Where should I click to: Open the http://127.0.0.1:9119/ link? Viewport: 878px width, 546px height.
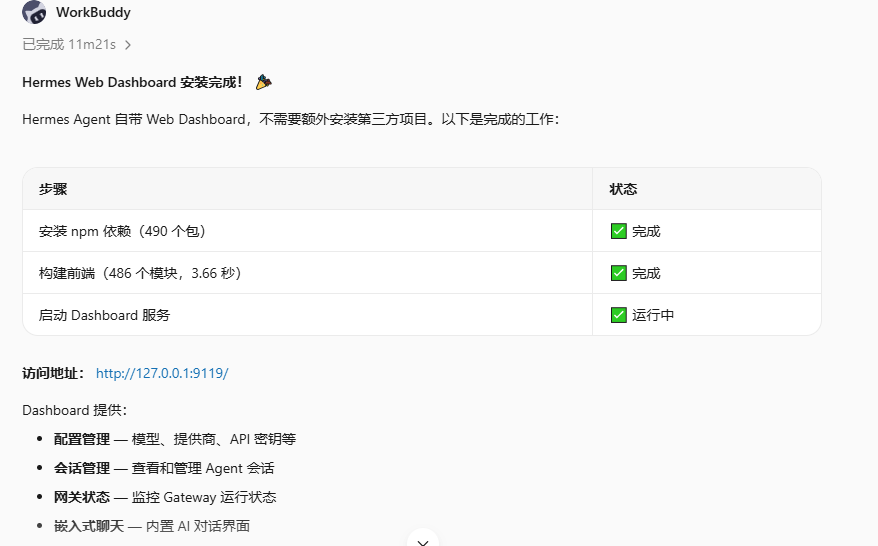click(x=162, y=374)
